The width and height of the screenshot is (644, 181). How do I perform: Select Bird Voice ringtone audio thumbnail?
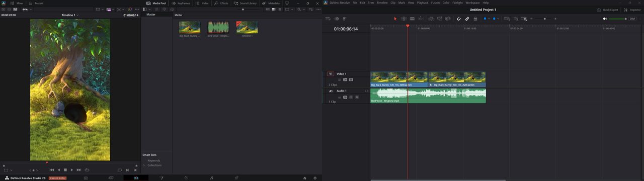tap(218, 28)
